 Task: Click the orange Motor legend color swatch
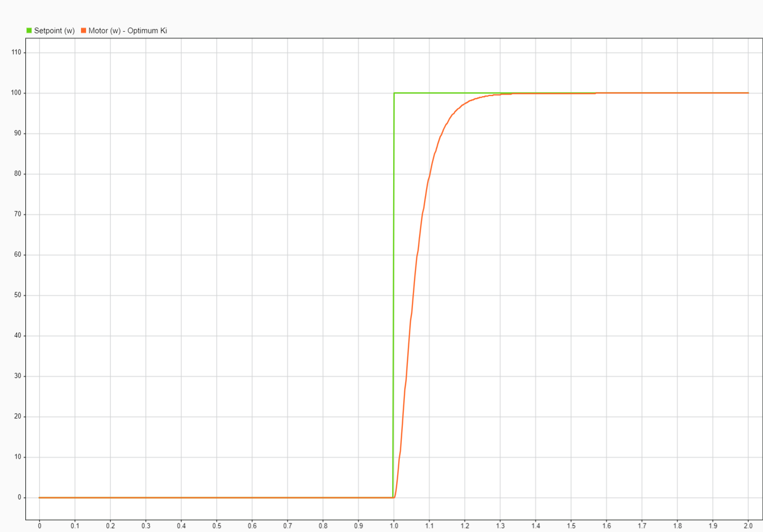(x=83, y=31)
